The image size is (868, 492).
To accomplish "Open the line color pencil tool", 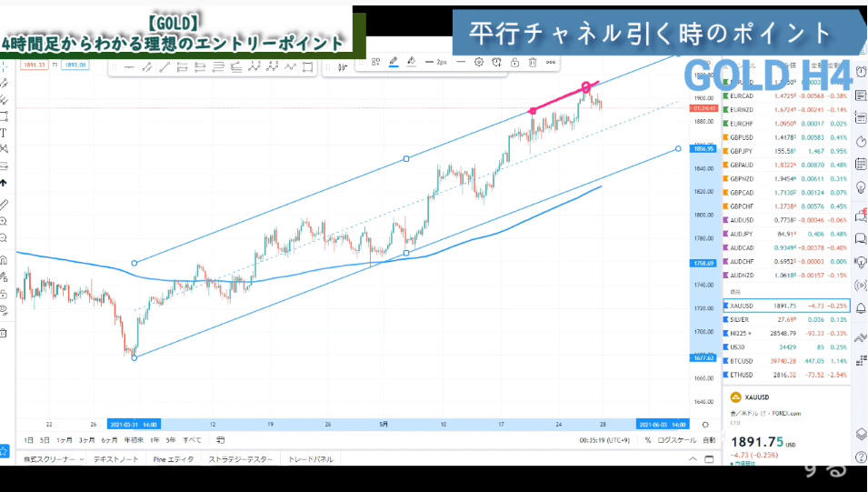I will pos(394,62).
